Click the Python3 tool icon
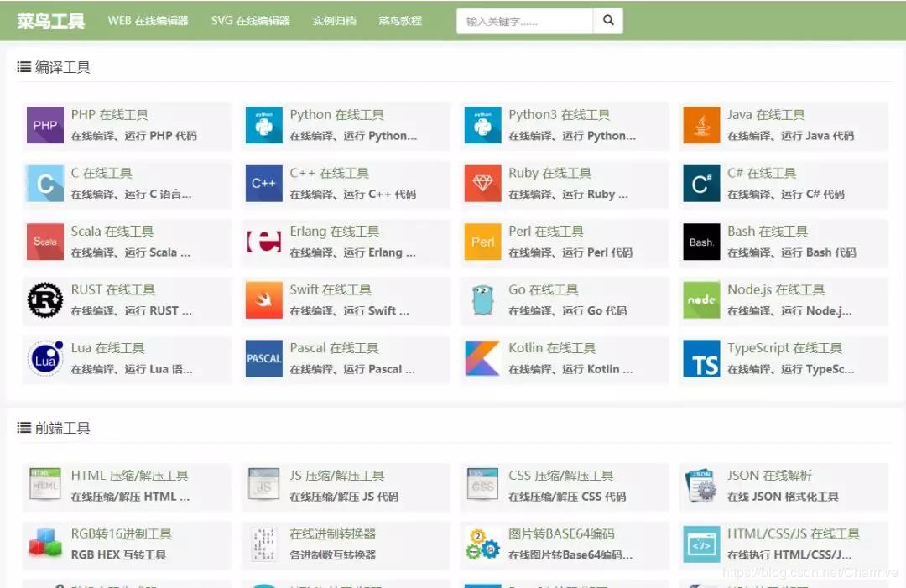Viewport: 906px width, 588px height. pyautogui.click(x=482, y=125)
